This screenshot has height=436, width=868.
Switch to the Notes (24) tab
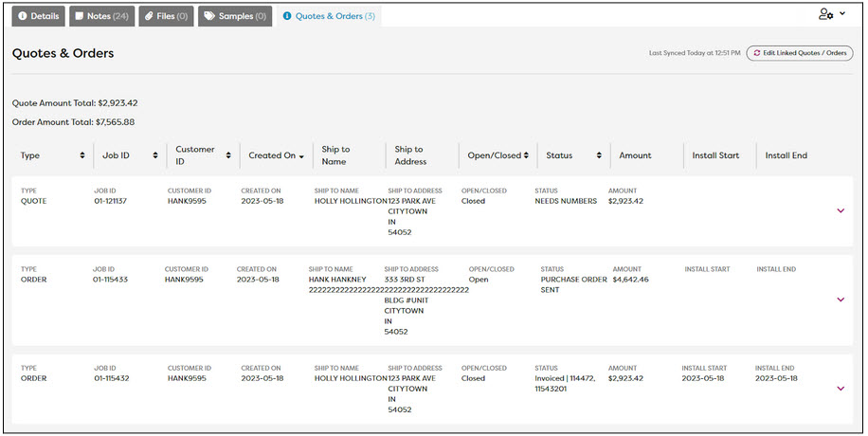pos(101,16)
